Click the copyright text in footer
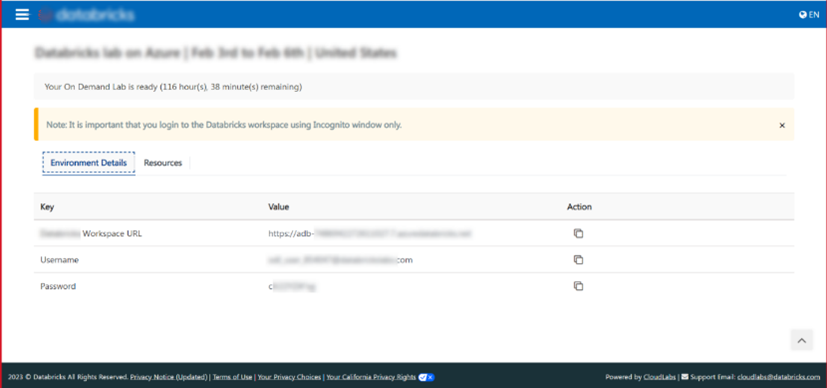The width and height of the screenshot is (827, 388). point(68,377)
